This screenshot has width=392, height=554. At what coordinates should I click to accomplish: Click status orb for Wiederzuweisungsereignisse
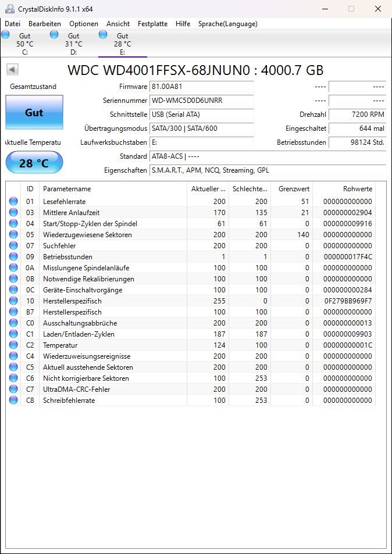pyautogui.click(x=13, y=356)
